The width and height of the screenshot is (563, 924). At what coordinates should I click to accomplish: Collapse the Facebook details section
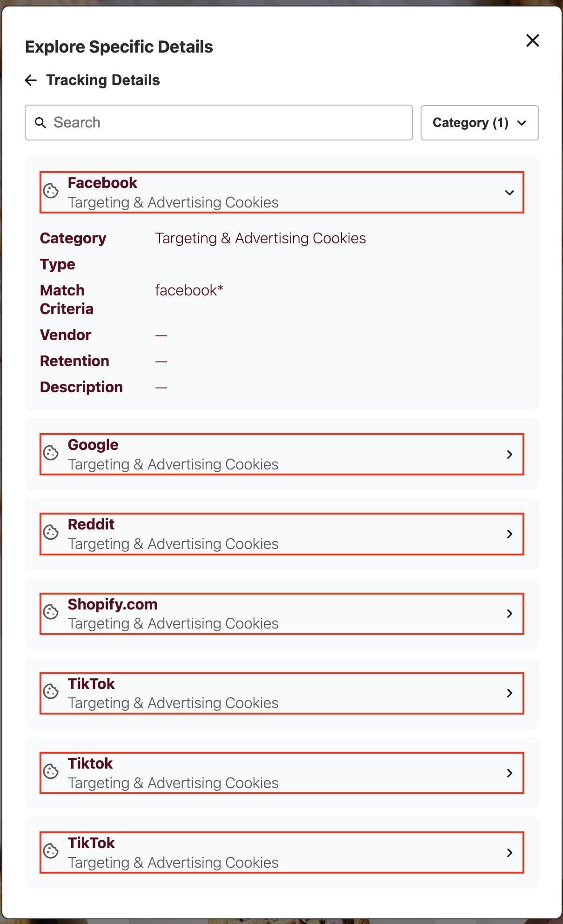(510, 192)
